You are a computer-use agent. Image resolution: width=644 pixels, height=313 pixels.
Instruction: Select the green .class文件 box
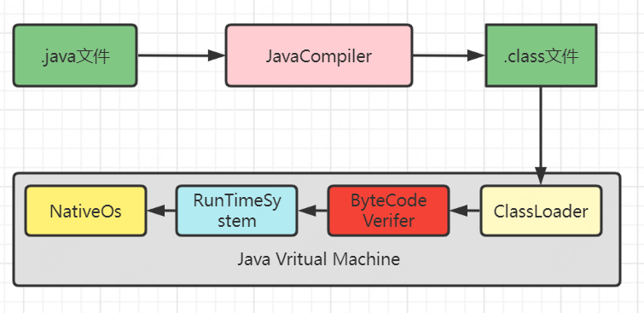541,55
